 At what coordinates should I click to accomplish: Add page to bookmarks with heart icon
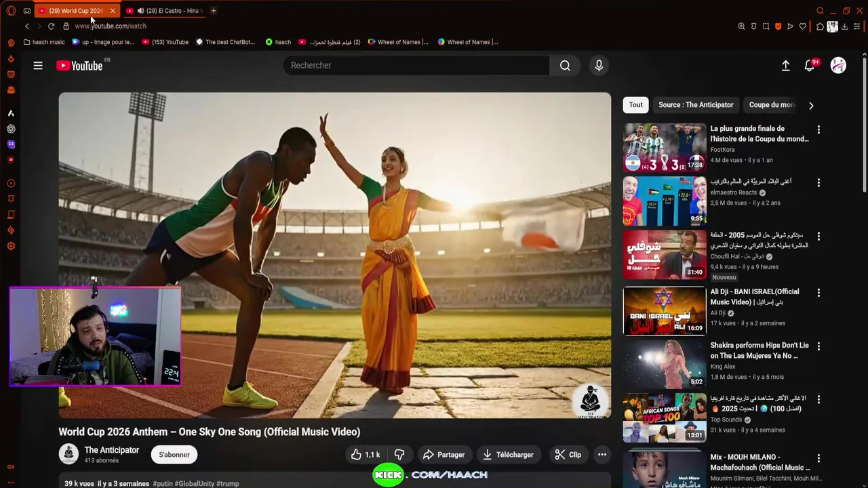(803, 26)
